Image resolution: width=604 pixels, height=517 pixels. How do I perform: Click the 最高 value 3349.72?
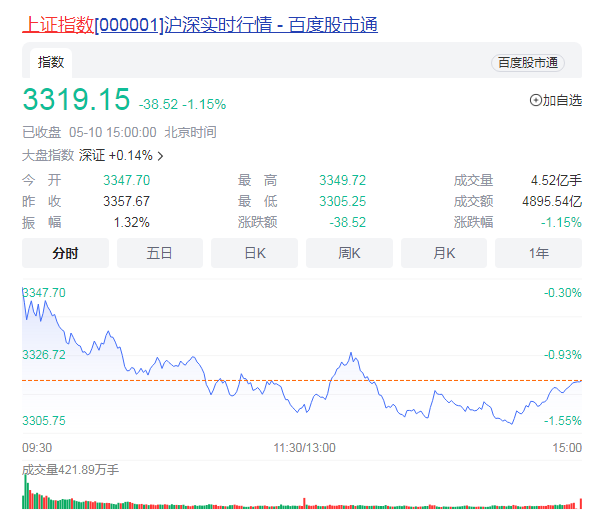point(342,180)
